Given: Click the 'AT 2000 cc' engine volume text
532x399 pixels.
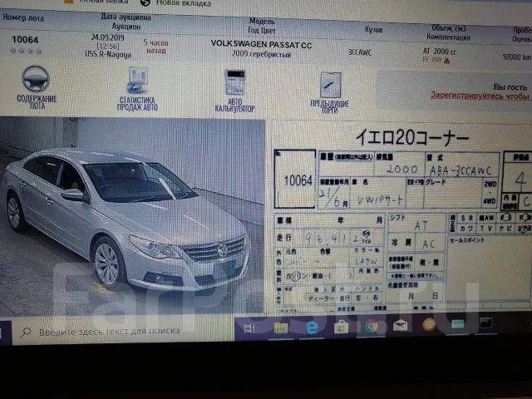Looking at the screenshot, I should 440,52.
